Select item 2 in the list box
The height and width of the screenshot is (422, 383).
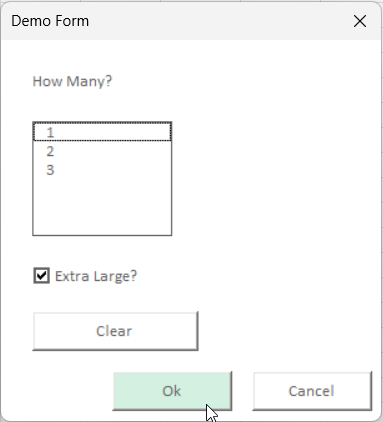102,151
